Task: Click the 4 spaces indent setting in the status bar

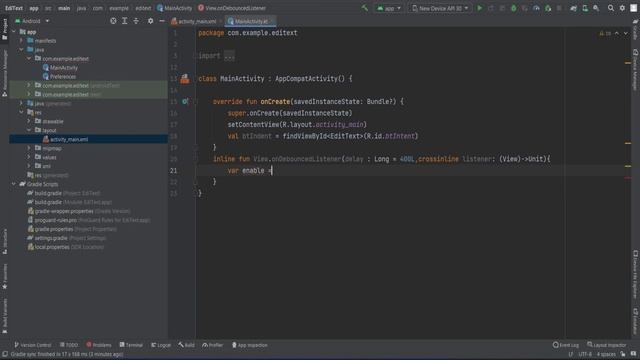Action: 606,354
